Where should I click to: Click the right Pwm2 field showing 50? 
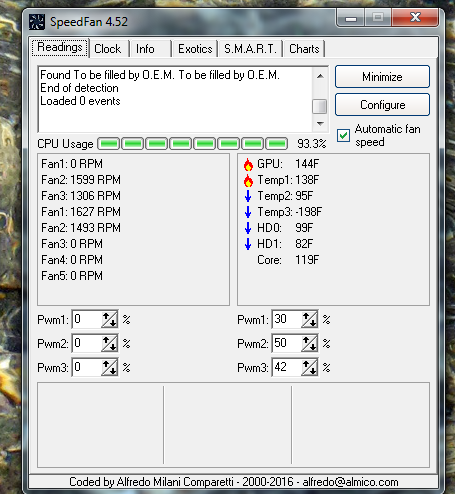[x=287, y=343]
